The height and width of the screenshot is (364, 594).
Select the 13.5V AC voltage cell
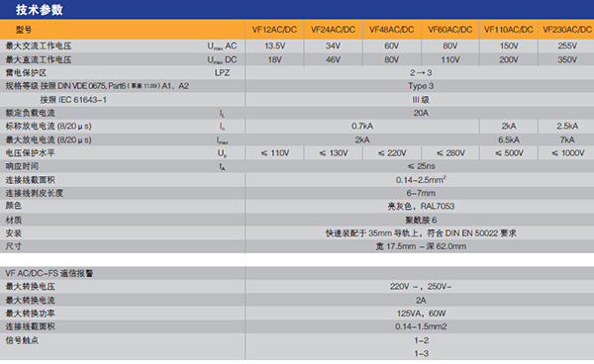pyautogui.click(x=274, y=45)
